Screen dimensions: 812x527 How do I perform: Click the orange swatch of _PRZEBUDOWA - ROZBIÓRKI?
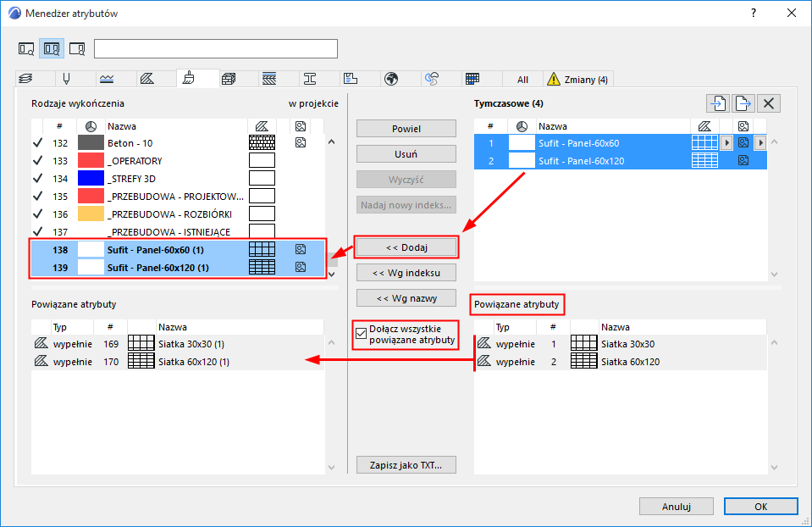[x=91, y=214]
